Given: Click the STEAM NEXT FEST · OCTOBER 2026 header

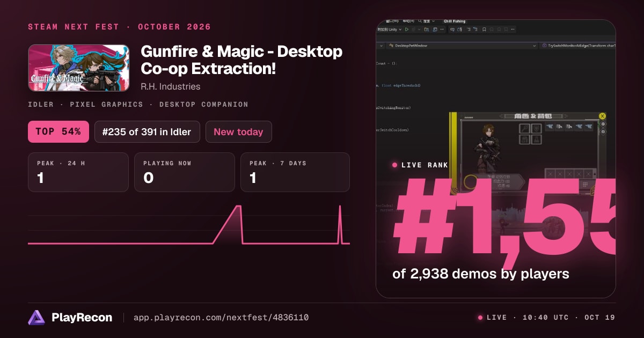Looking at the screenshot, I should click(119, 27).
